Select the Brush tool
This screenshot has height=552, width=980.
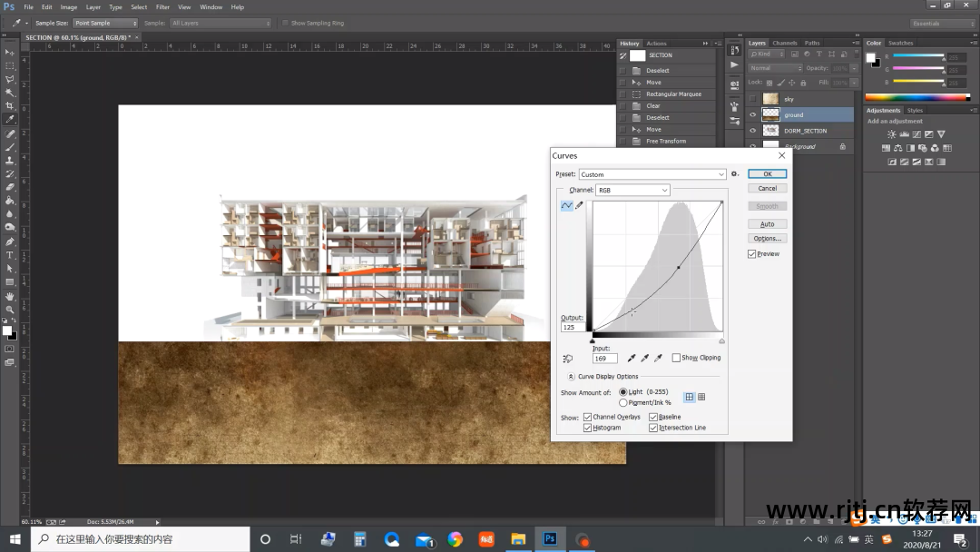9,148
